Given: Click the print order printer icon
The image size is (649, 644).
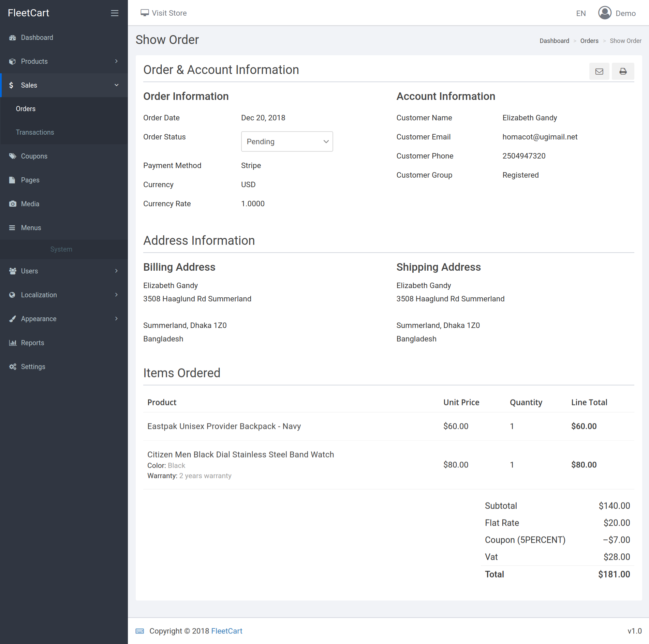Looking at the screenshot, I should (x=623, y=71).
